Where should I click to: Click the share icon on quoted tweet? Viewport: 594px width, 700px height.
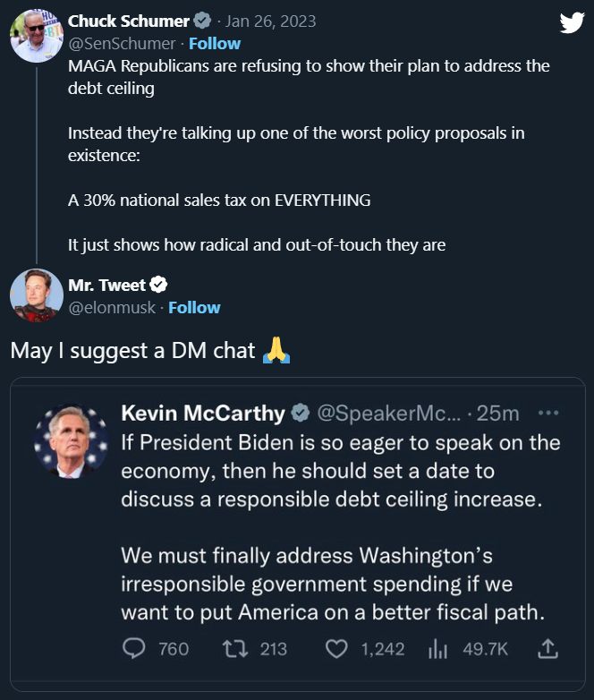pos(550,648)
